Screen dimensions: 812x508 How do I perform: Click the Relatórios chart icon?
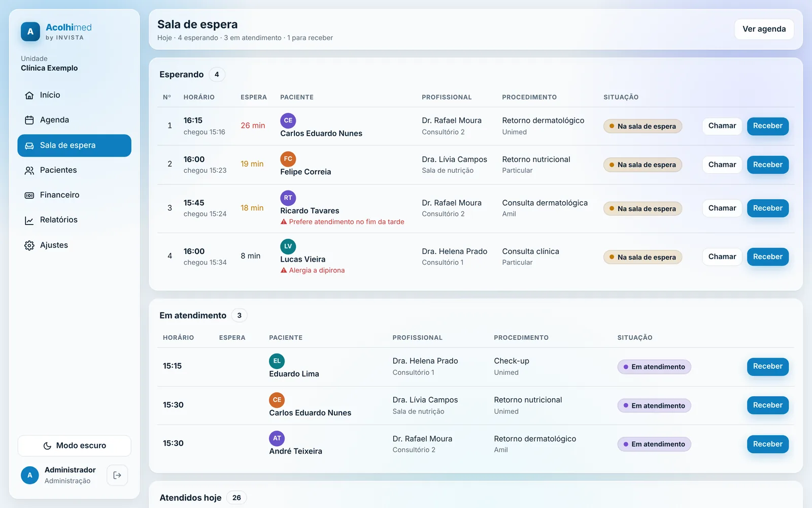pyautogui.click(x=29, y=220)
